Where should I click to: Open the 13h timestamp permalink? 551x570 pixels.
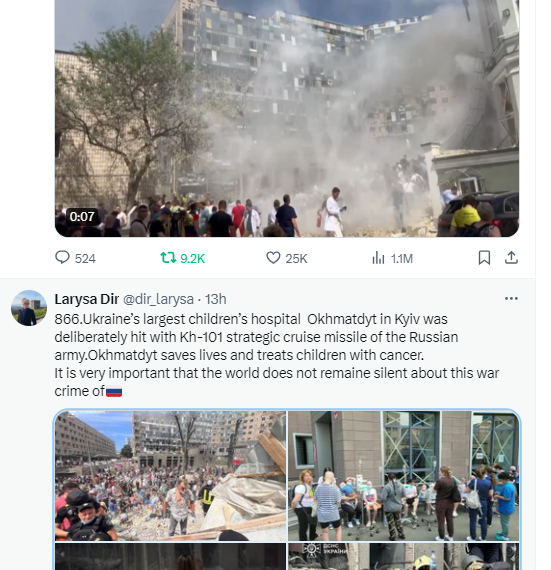pyautogui.click(x=216, y=299)
